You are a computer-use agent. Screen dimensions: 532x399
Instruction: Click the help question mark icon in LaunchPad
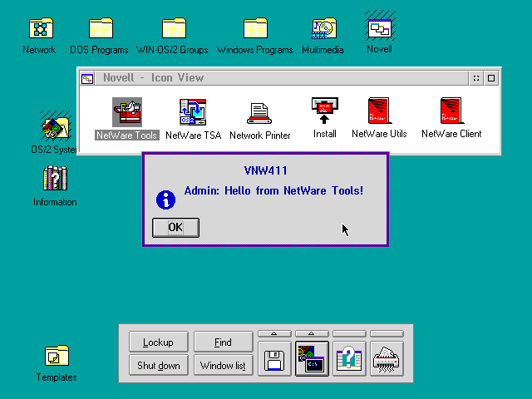(349, 359)
